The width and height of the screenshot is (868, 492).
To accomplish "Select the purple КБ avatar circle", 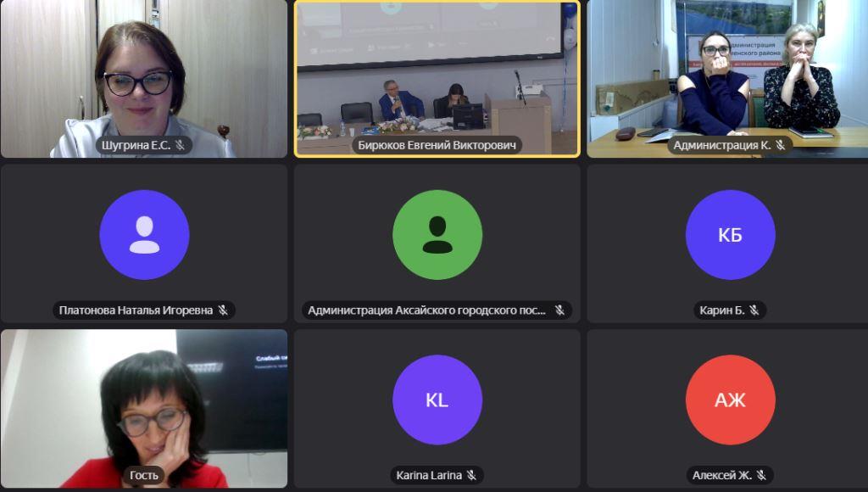I will (730, 235).
